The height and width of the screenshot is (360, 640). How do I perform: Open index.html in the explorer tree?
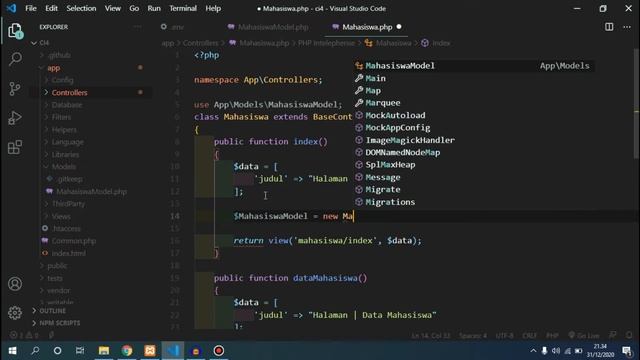point(69,253)
